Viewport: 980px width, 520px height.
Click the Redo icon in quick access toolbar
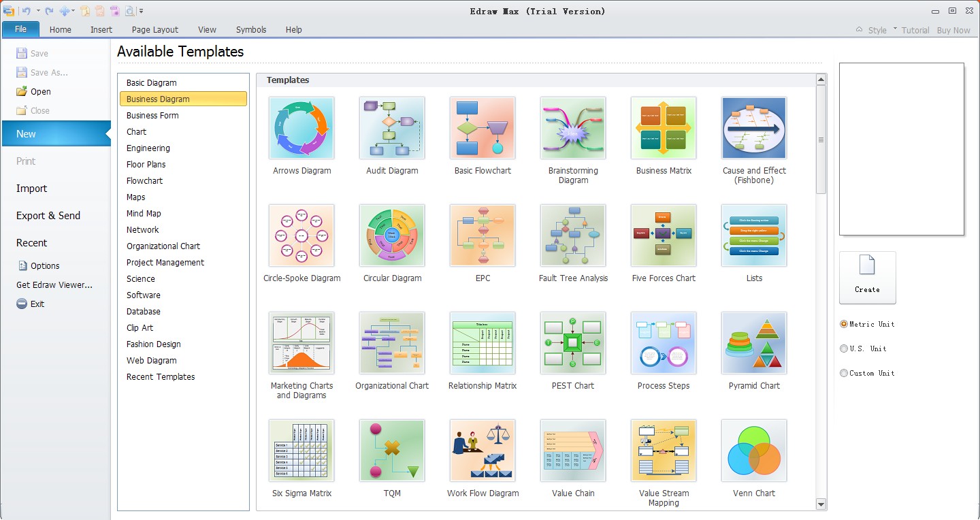point(49,11)
